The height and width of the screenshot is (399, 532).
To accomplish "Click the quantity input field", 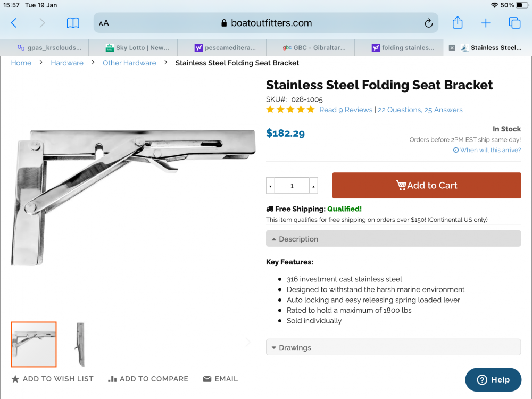I will click(x=292, y=186).
